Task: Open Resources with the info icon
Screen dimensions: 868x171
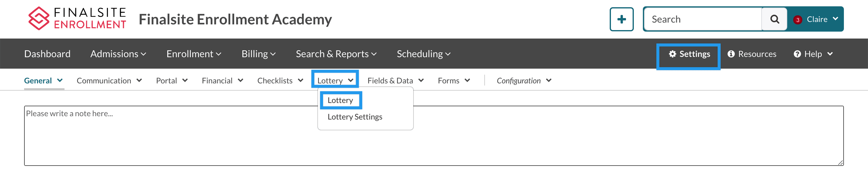Action: pyautogui.click(x=751, y=54)
